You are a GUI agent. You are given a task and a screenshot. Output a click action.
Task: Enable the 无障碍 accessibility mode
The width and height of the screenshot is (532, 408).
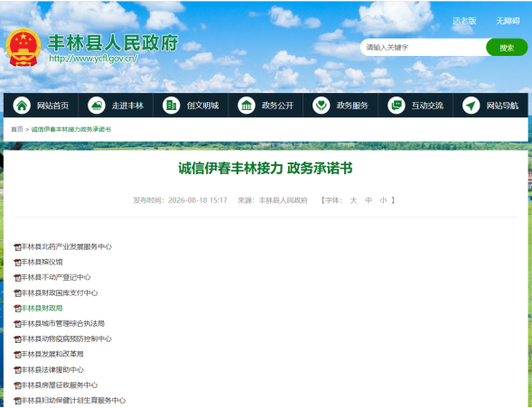point(508,21)
